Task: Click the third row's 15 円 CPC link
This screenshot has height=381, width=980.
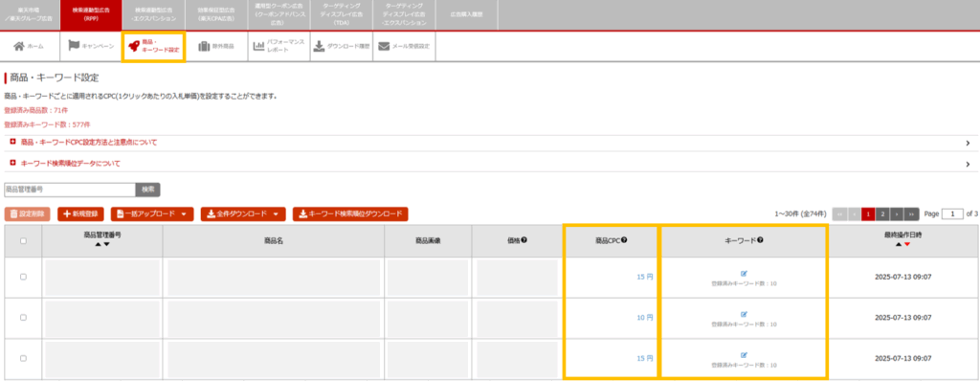Action: pyautogui.click(x=645, y=358)
